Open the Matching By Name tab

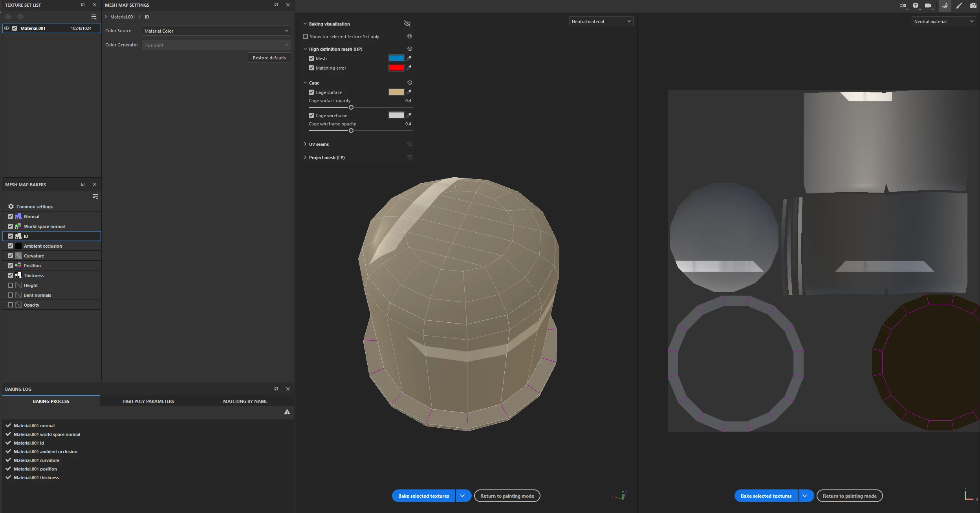[x=245, y=401]
